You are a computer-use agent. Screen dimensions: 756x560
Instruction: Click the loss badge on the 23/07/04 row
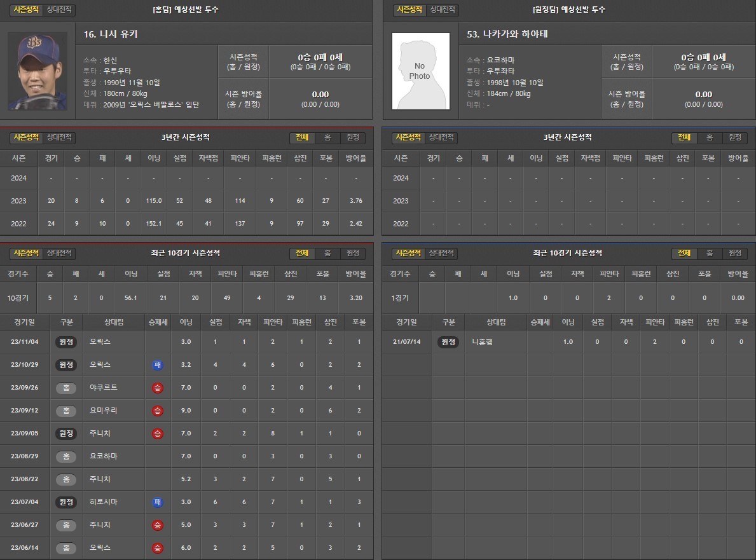(x=158, y=502)
